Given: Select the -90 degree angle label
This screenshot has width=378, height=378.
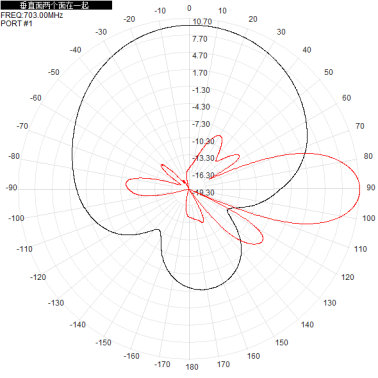Looking at the screenshot, I should point(11,187).
